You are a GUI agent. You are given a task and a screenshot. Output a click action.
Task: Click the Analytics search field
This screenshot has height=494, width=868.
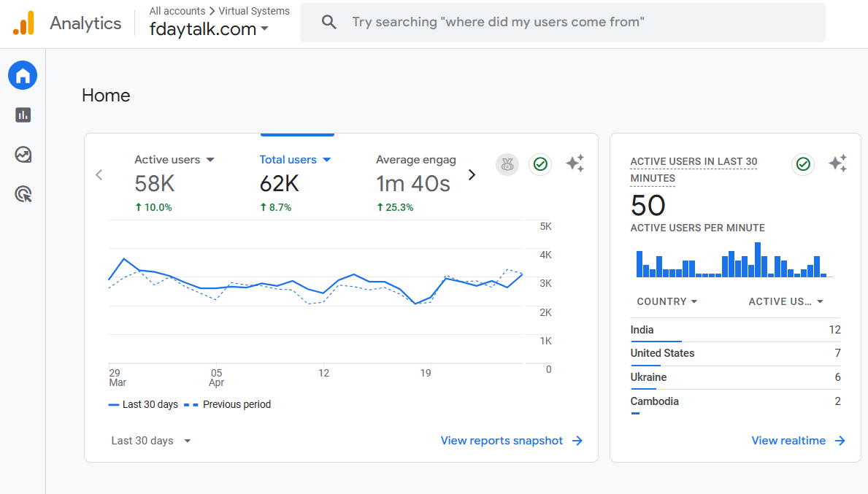[x=562, y=23]
